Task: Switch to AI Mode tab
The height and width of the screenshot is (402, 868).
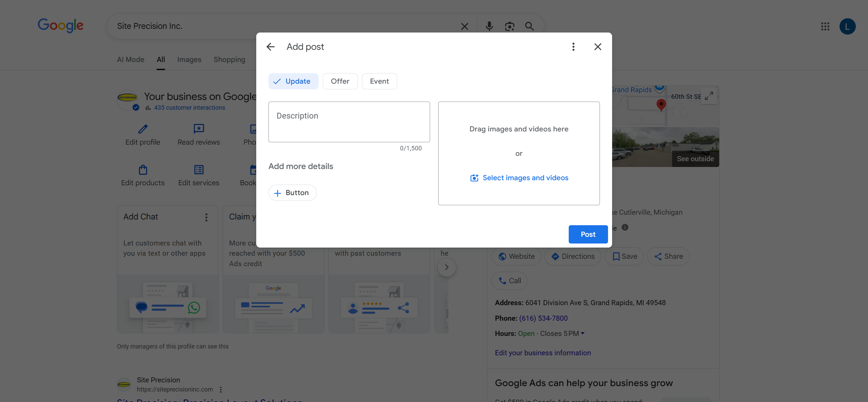Action: [x=130, y=60]
